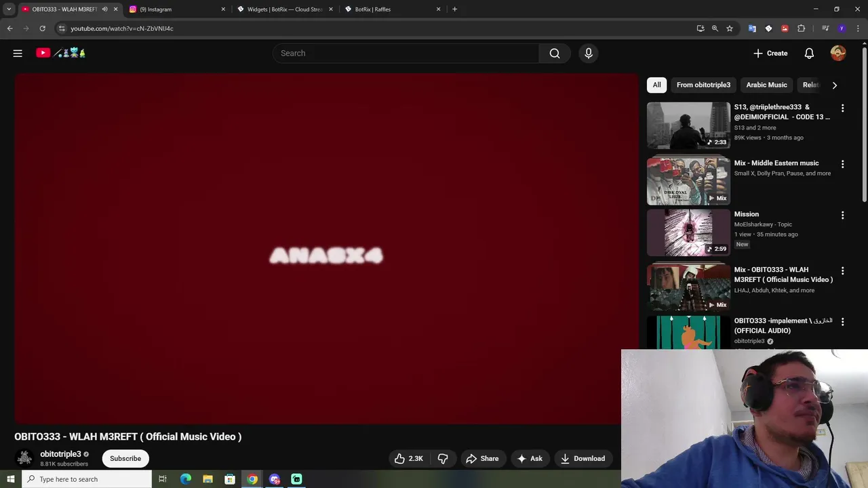Open options for Mix OBITO333 WLAH M3REFT
The height and width of the screenshot is (488, 868).
(842, 271)
